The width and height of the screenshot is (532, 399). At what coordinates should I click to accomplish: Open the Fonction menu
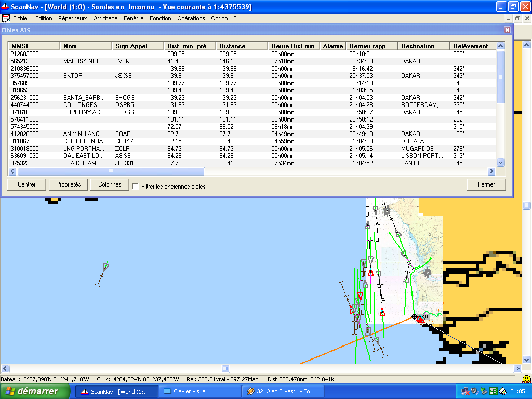pos(161,18)
